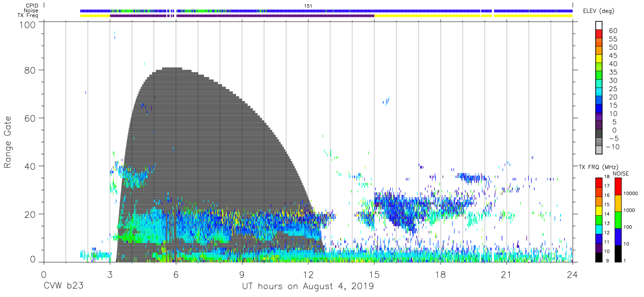Click the x-axis tick label '18'

pos(440,274)
